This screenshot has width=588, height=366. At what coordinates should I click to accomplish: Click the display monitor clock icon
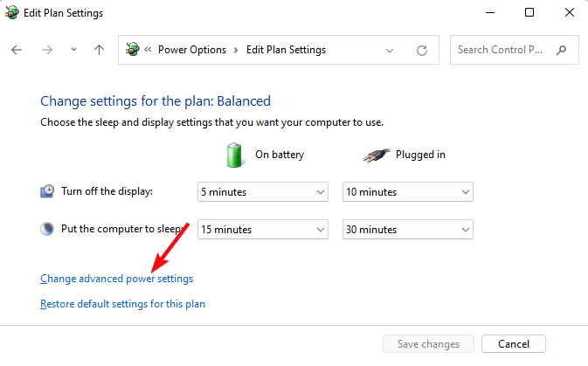coord(47,191)
